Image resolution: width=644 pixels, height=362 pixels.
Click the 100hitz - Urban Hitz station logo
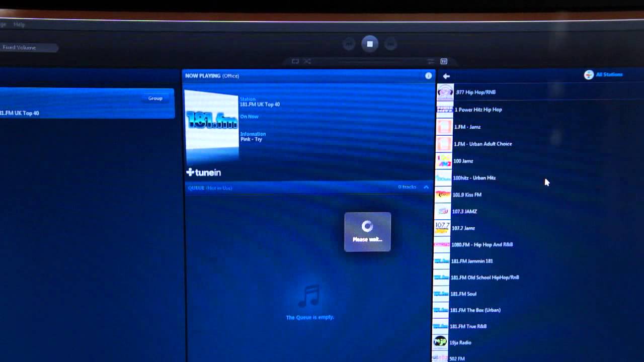coord(443,178)
